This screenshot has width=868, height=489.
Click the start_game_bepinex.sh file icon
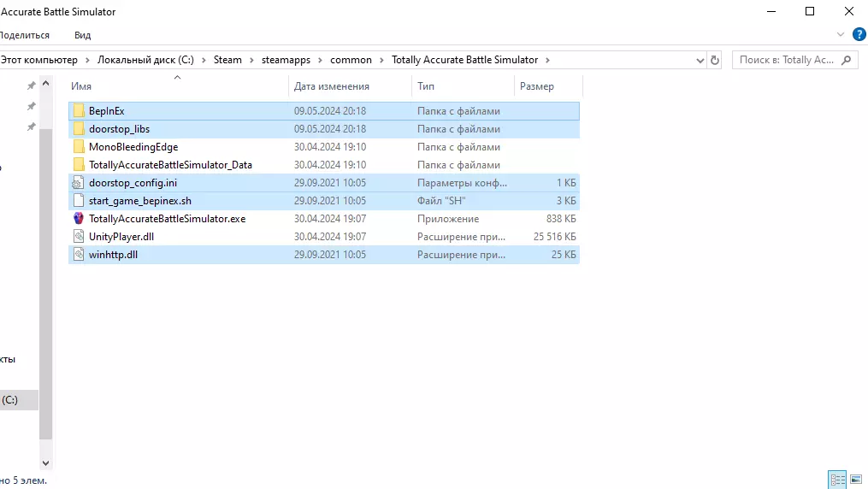coord(79,201)
